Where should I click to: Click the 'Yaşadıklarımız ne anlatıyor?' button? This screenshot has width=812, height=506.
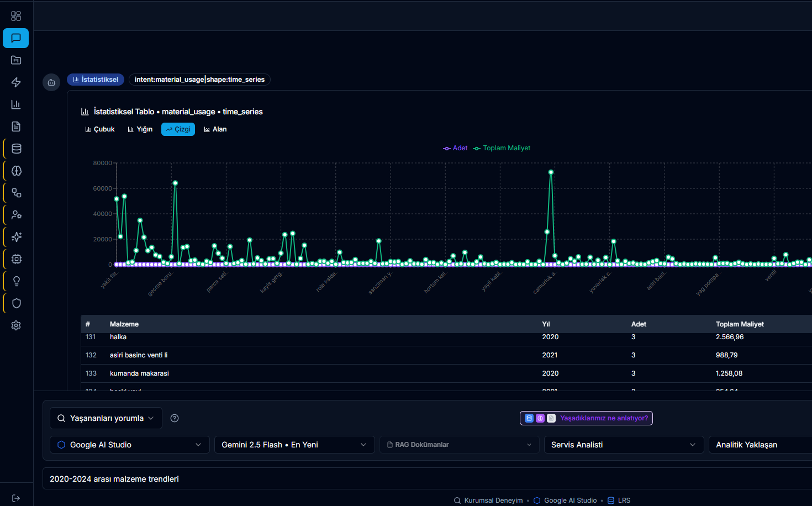point(586,418)
